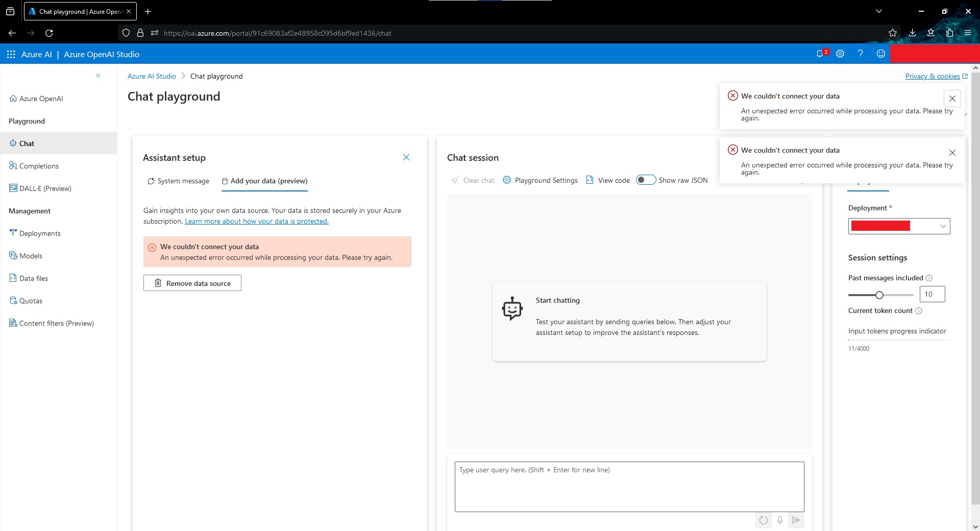Open the browser downloads icon
Image resolution: width=980 pixels, height=531 pixels.
[x=913, y=33]
